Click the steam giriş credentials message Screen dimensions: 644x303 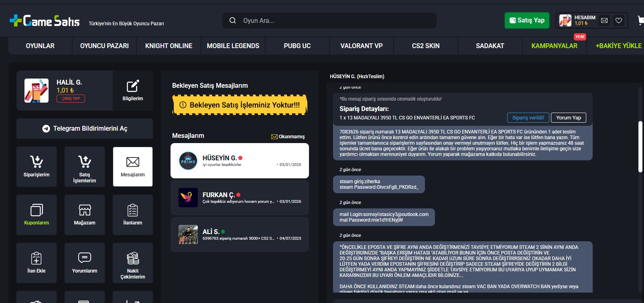coord(379,184)
